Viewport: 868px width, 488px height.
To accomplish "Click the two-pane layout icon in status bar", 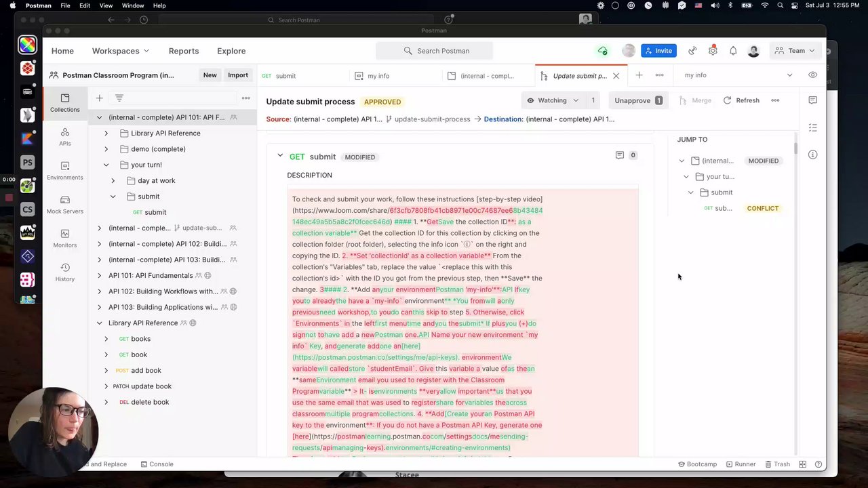I will (x=802, y=464).
